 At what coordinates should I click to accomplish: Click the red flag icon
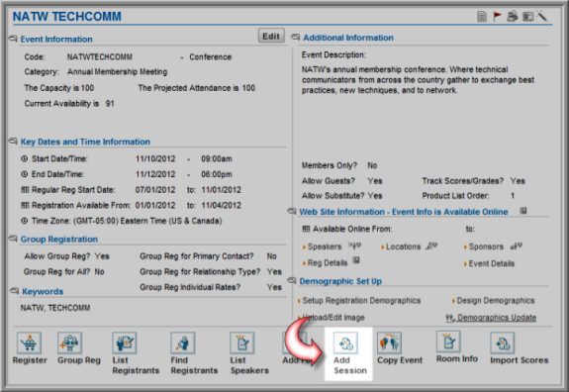coord(497,16)
